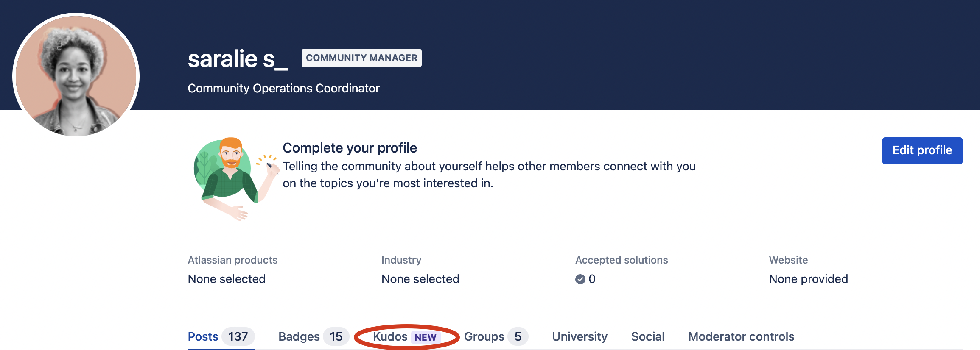Click the accepted solutions checkmark icon
This screenshot has width=980, height=350.
[580, 279]
